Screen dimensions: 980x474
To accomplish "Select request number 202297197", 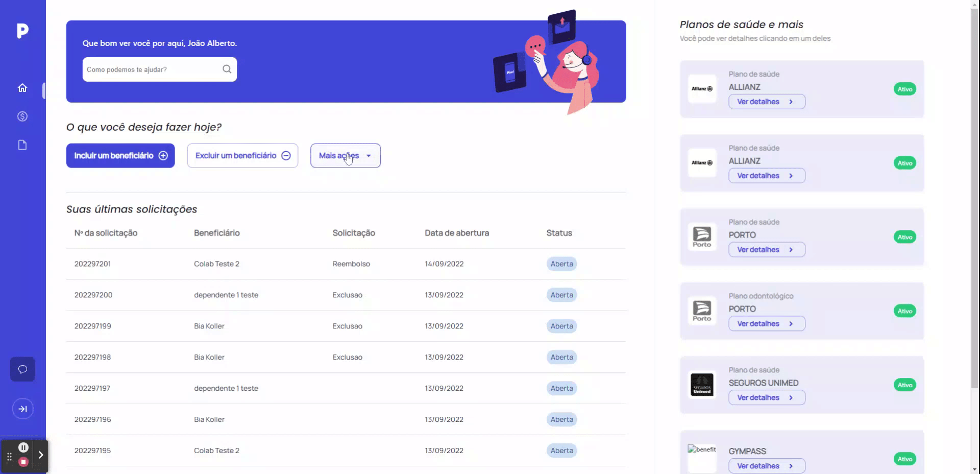I will click(x=92, y=389).
